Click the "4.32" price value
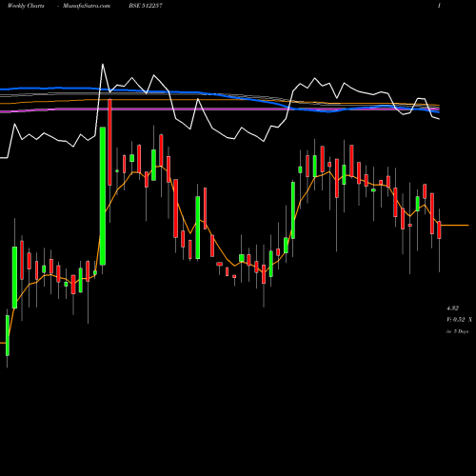The height and width of the screenshot is (476, 476). tap(452, 308)
